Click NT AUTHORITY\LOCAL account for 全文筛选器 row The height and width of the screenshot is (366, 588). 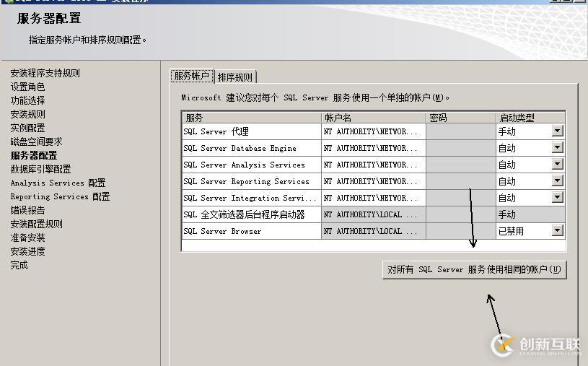[374, 214]
